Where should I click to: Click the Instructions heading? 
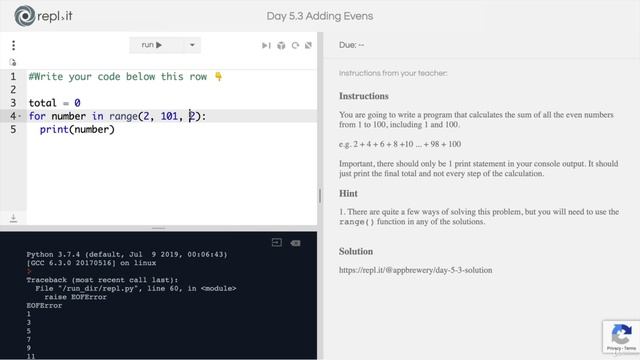click(364, 96)
